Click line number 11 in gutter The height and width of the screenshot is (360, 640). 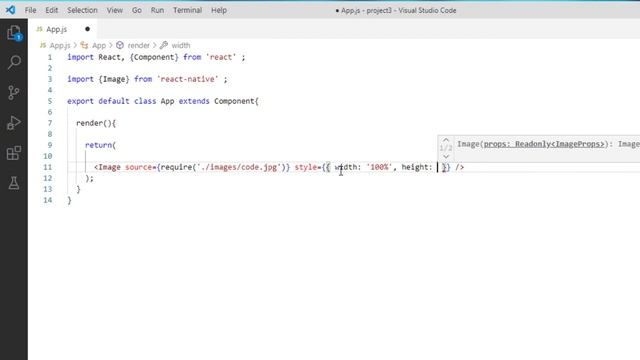[x=47, y=167]
